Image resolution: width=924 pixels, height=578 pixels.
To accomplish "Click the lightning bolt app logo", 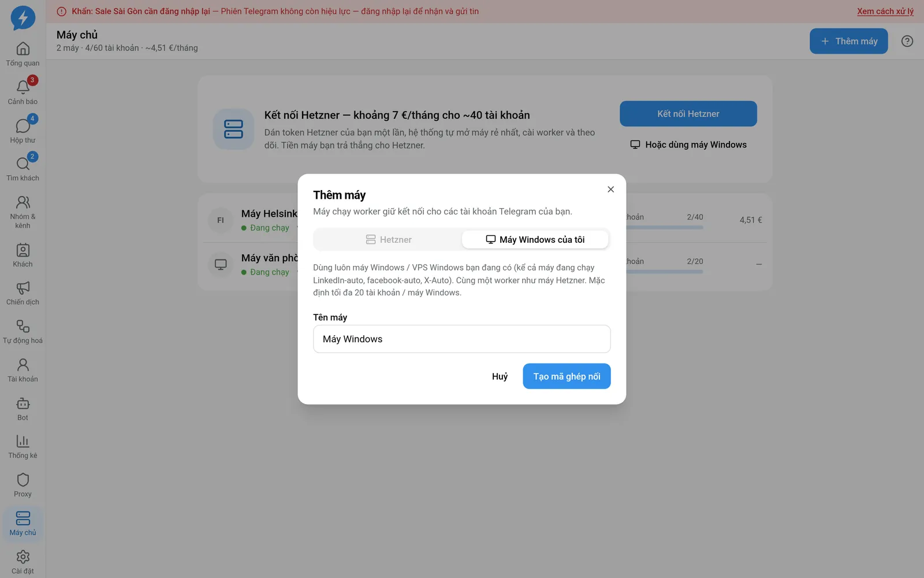I will 23,18.
